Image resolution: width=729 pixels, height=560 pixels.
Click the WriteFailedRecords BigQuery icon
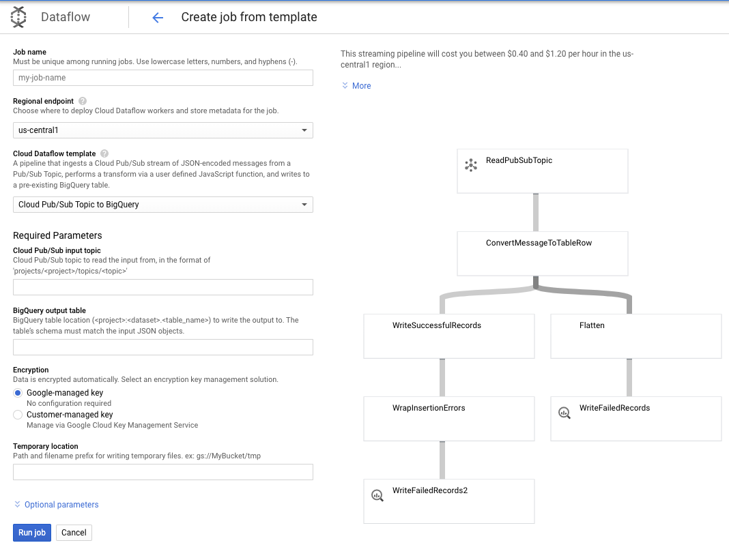(x=564, y=412)
